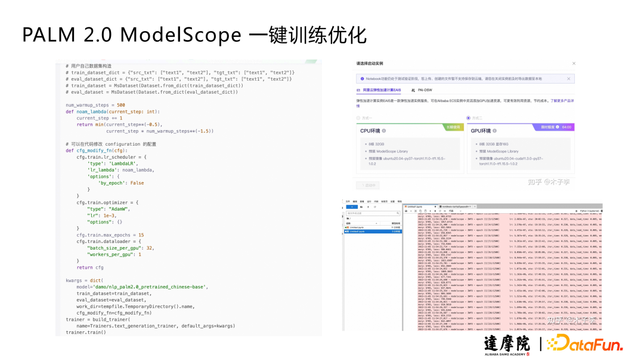Viewport: 644px width, 363px height.
Task: Add a new tab with plus button
Action: pos(475,207)
